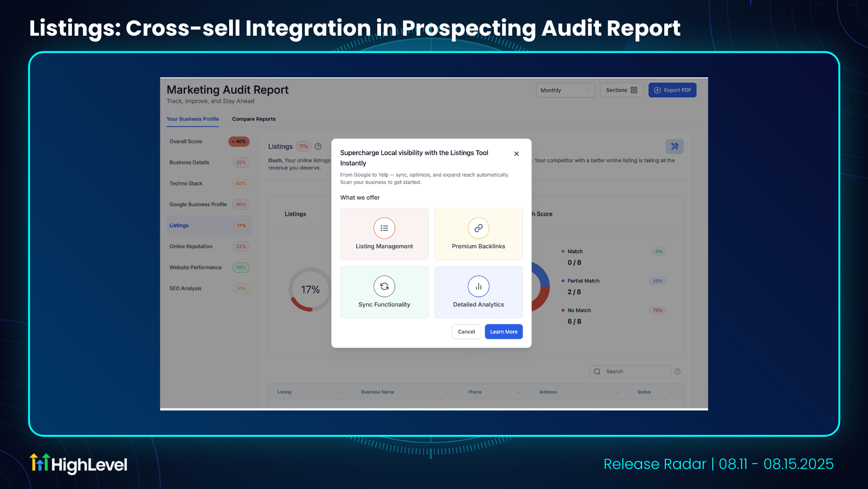Open Online Reputation in sidebar

click(209, 247)
